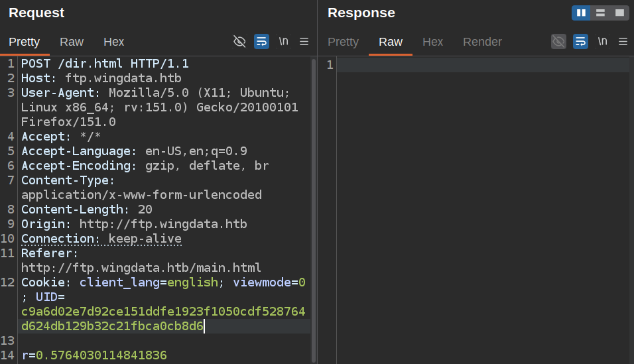Select top-bottom split layout icon
This screenshot has width=634, height=364.
coord(600,13)
